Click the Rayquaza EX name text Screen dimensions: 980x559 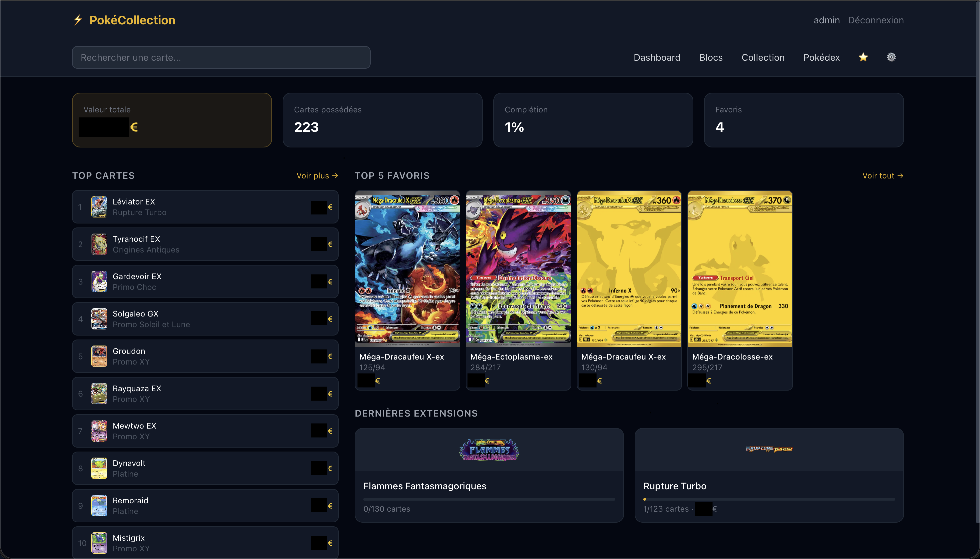click(137, 388)
